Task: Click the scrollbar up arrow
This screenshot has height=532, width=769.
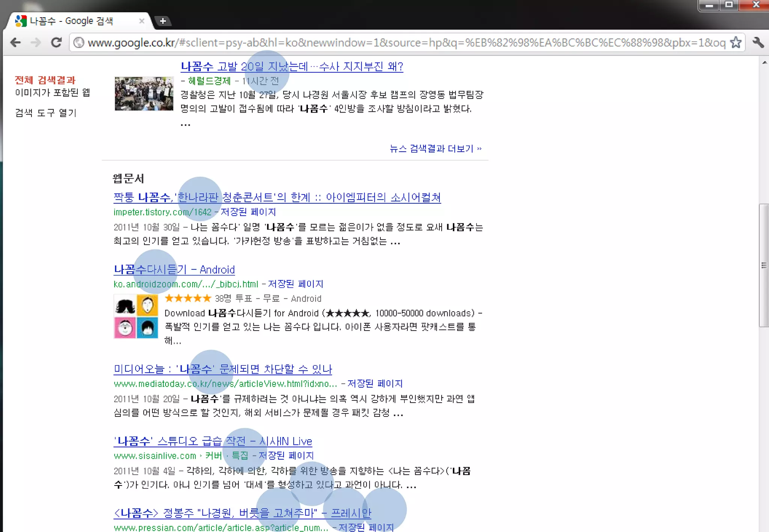Action: click(764, 62)
